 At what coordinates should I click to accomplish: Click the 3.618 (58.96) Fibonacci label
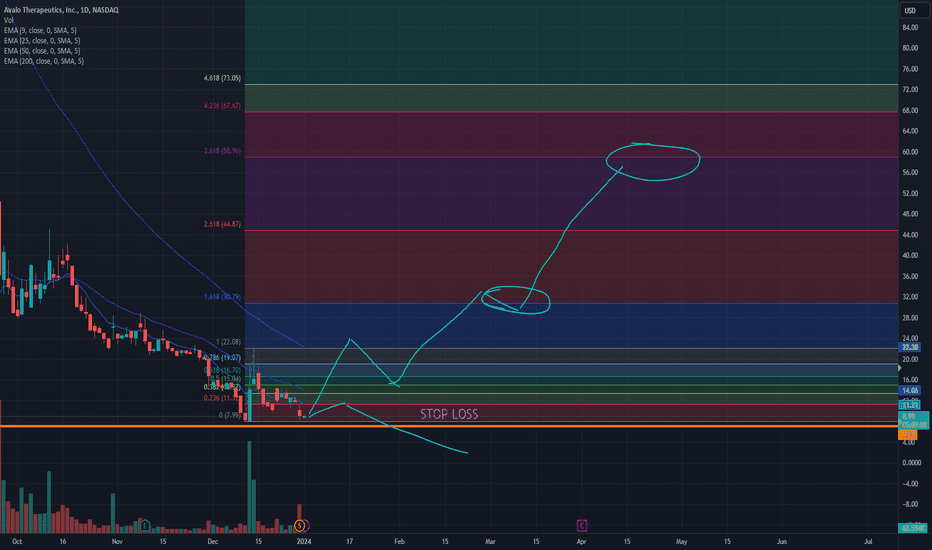tap(222, 151)
